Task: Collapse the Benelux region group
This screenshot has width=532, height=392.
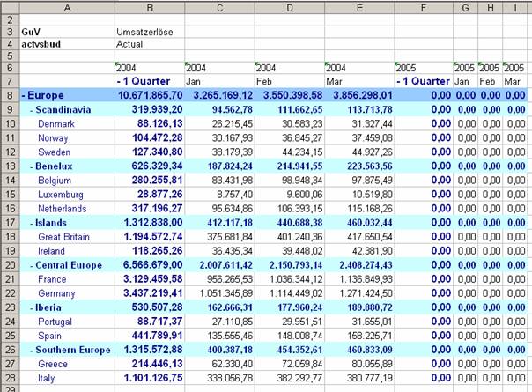Action: coord(33,166)
